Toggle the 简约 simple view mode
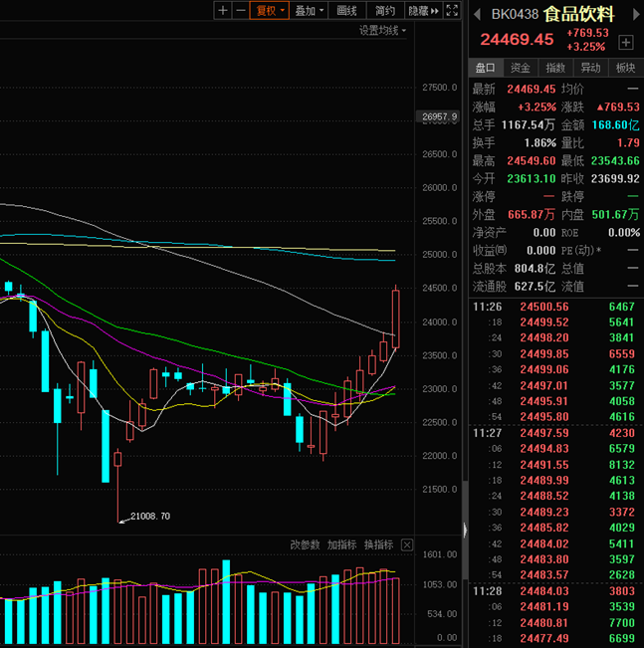644x648 pixels. (385, 11)
